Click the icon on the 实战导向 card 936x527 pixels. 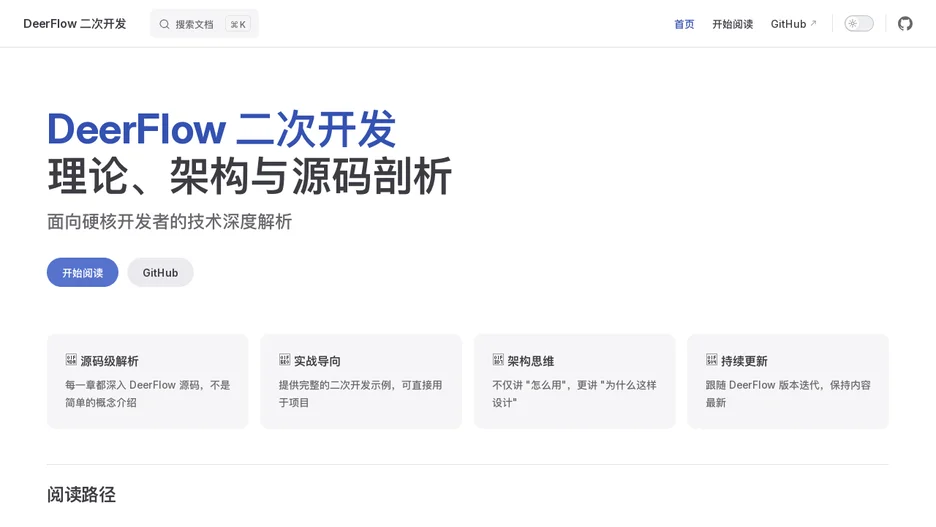point(284,360)
